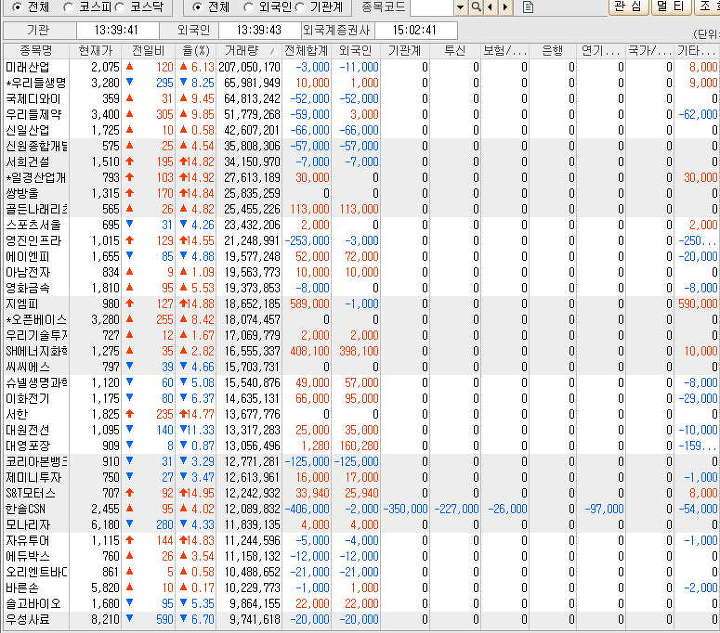Click the 기관계 column header in the table
This screenshot has width=720, height=633.
pyautogui.click(x=405, y=50)
